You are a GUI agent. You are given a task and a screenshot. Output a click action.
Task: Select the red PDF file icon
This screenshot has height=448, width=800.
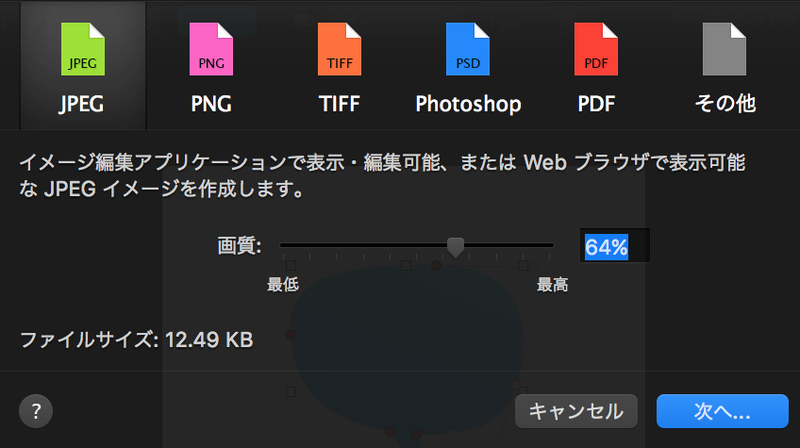tap(596, 49)
